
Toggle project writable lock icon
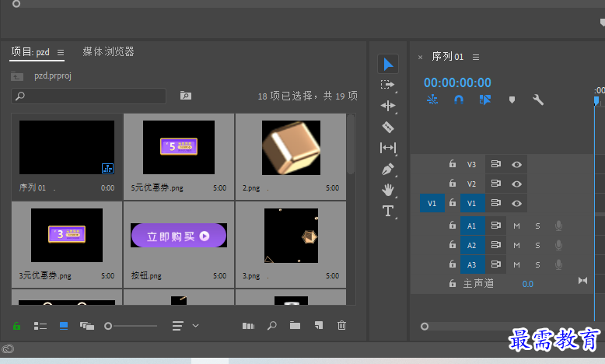tap(16, 326)
